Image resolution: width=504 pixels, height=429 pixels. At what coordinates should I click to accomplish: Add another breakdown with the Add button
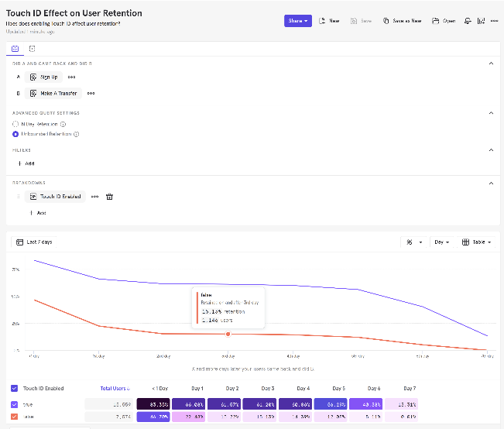38,213
